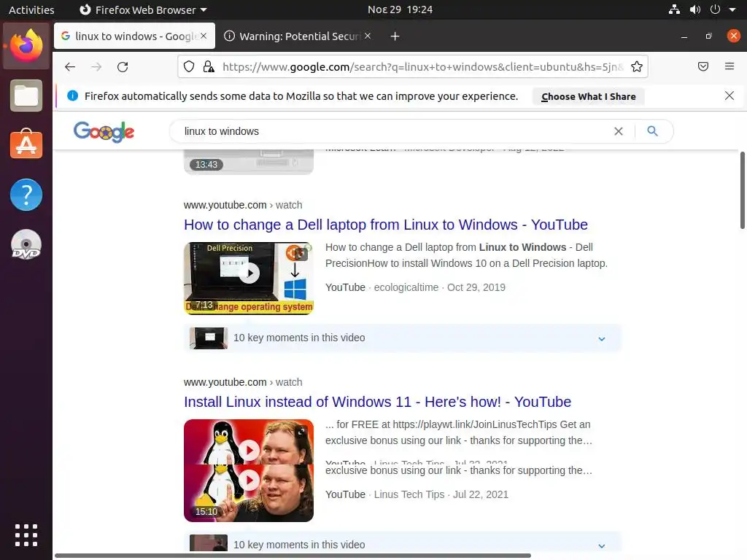747x560 pixels.
Task: View site security via padlock icon
Action: [x=209, y=66]
